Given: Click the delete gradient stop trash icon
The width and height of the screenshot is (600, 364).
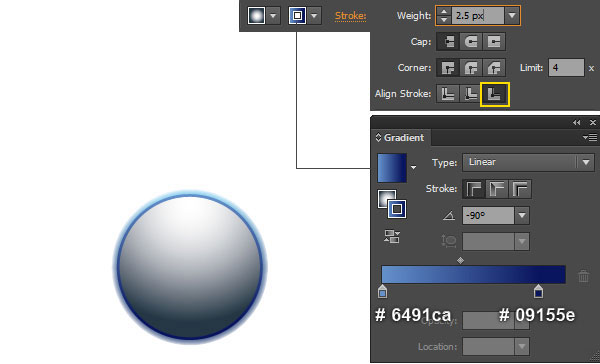Looking at the screenshot, I should 583,276.
